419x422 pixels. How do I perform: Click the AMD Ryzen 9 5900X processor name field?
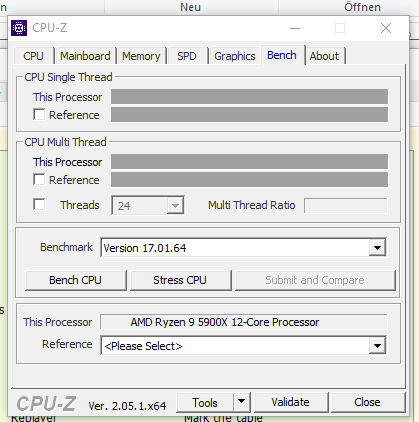(244, 322)
